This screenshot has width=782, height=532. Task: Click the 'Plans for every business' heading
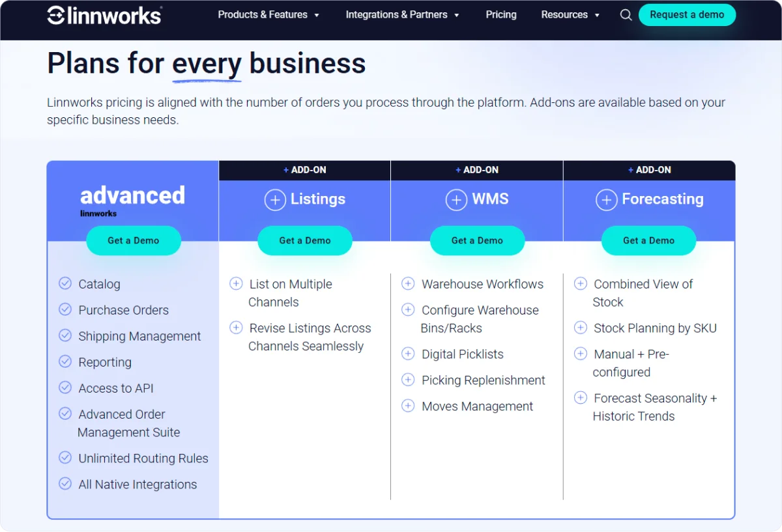click(207, 64)
